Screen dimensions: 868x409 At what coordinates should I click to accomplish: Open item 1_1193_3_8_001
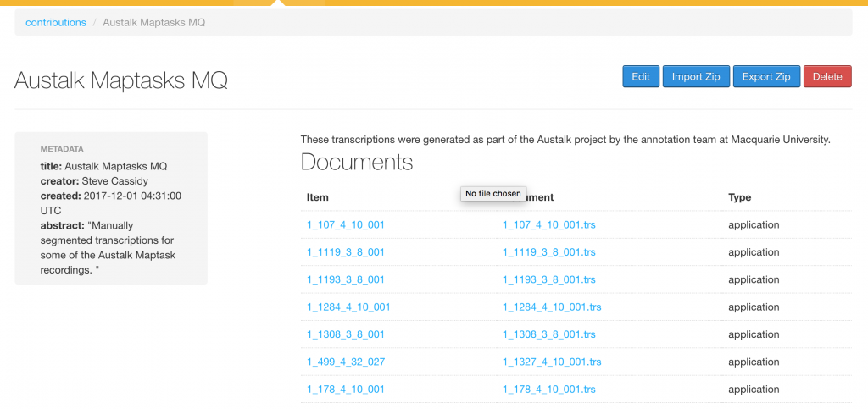(346, 279)
